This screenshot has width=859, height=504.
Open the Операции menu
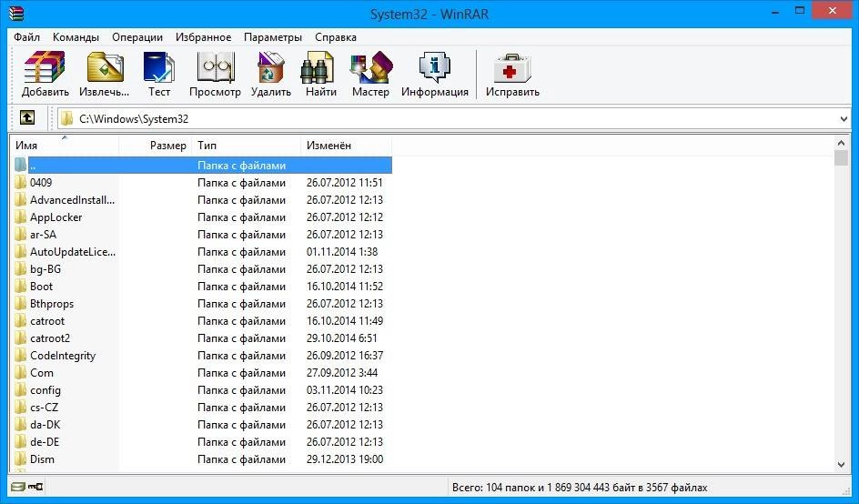point(137,37)
